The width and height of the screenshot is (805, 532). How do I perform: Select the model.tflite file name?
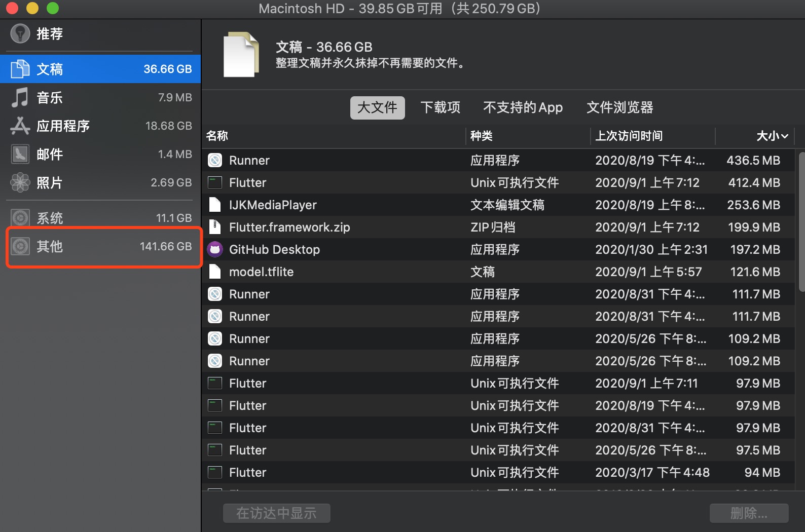click(261, 272)
